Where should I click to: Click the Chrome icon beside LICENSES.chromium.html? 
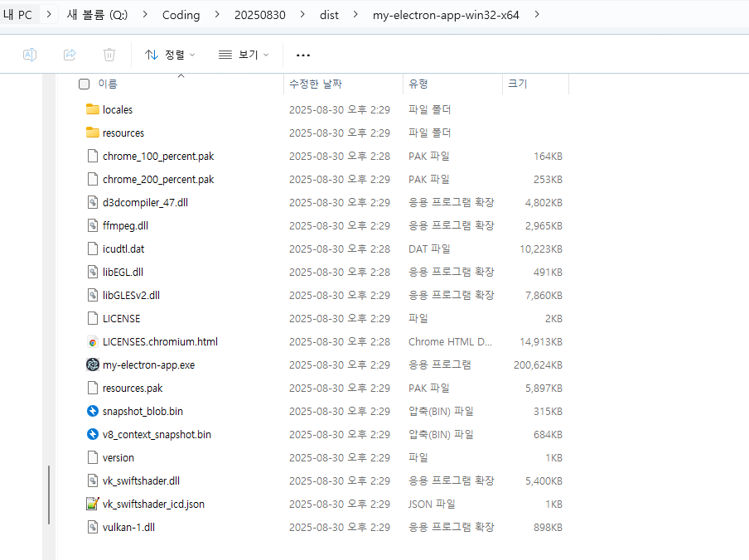[x=93, y=341]
